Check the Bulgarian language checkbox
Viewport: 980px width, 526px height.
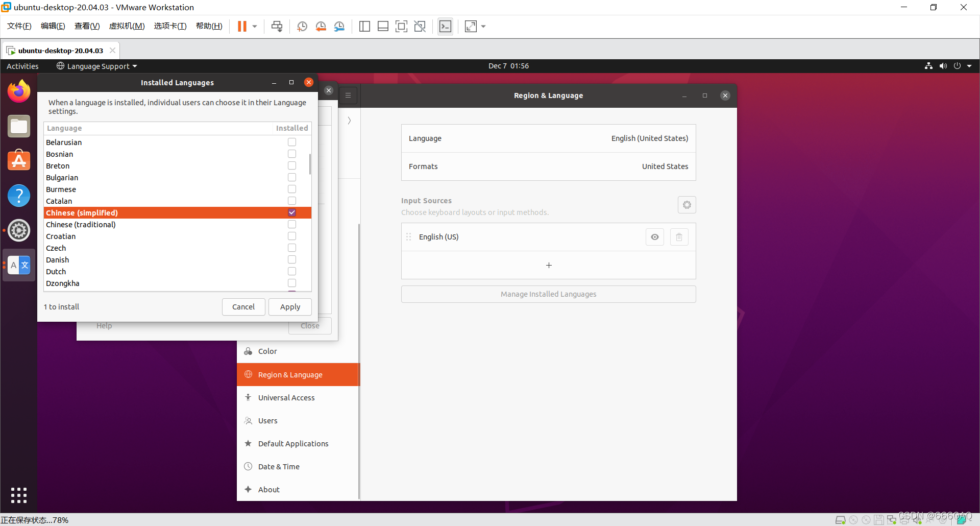(x=291, y=177)
